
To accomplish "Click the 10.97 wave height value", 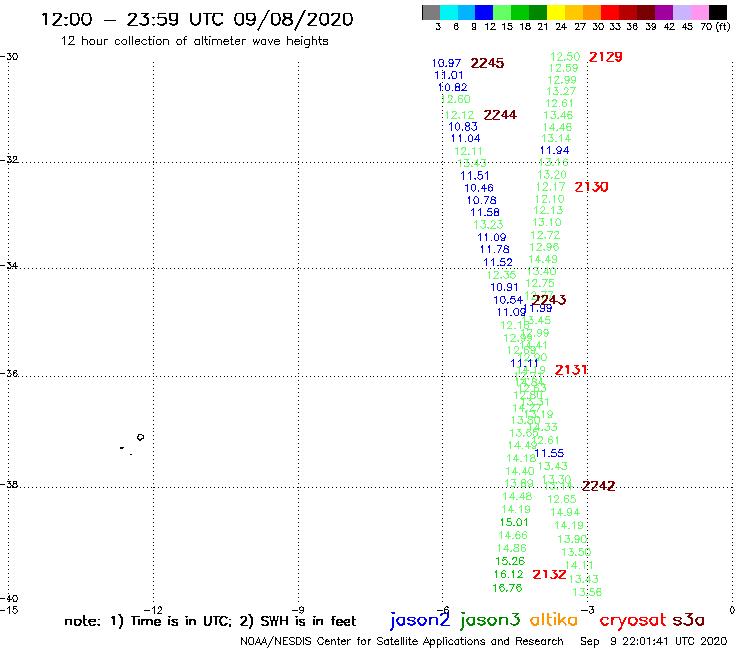I will pos(446,63).
